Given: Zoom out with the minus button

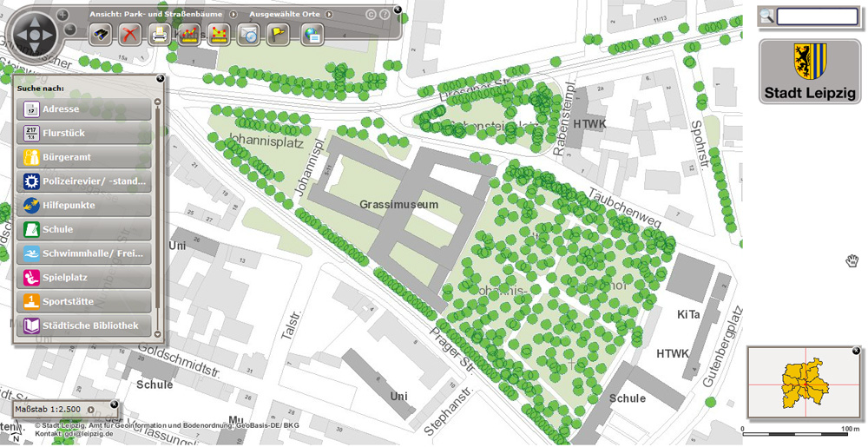Looking at the screenshot, I should pos(70,30).
